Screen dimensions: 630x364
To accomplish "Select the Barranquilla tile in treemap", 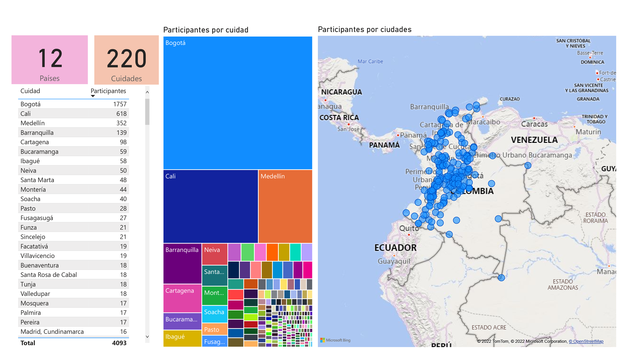I will tap(182, 263).
